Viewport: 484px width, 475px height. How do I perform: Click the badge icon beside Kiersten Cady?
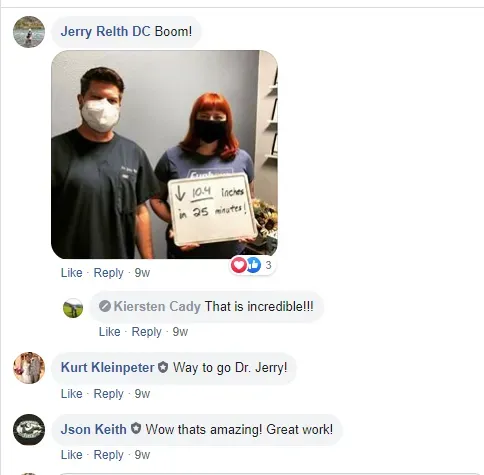pyautogui.click(x=105, y=306)
